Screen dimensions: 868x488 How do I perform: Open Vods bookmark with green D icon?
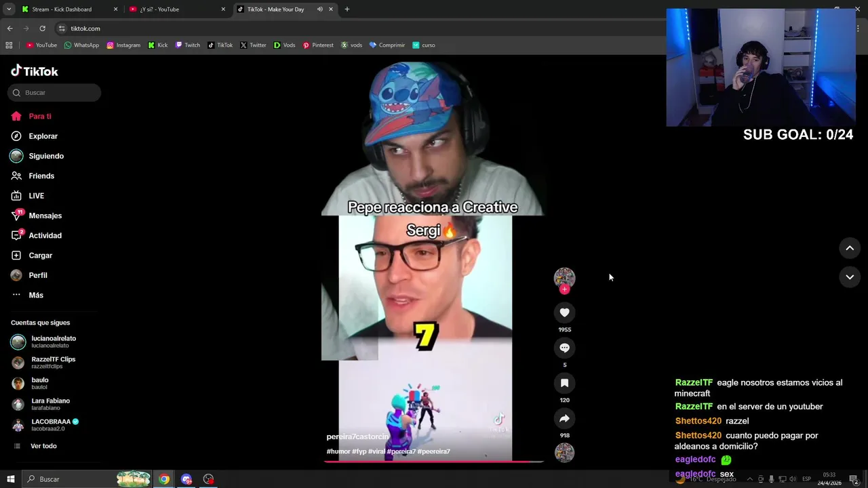284,45
